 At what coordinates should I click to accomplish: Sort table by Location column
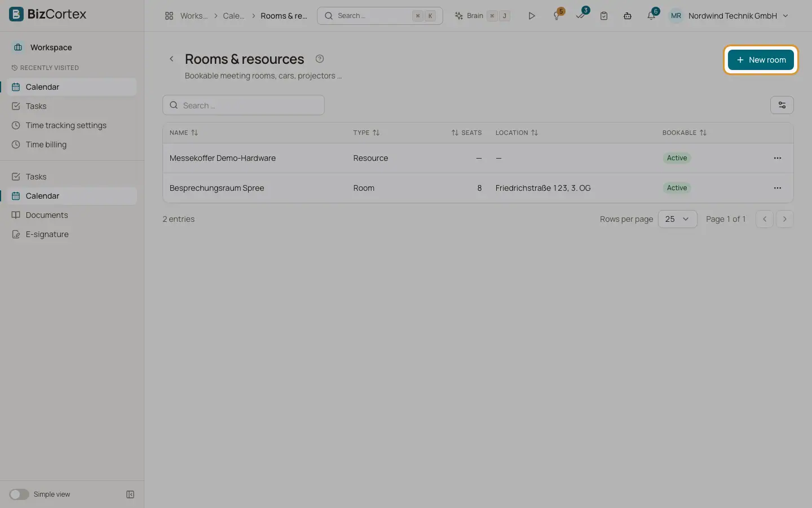coord(517,133)
